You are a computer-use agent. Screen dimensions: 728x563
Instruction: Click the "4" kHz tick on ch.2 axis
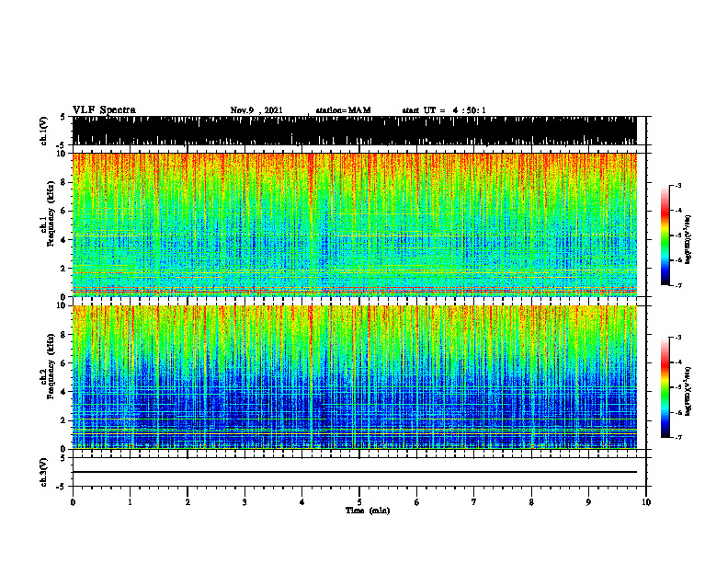tap(64, 392)
